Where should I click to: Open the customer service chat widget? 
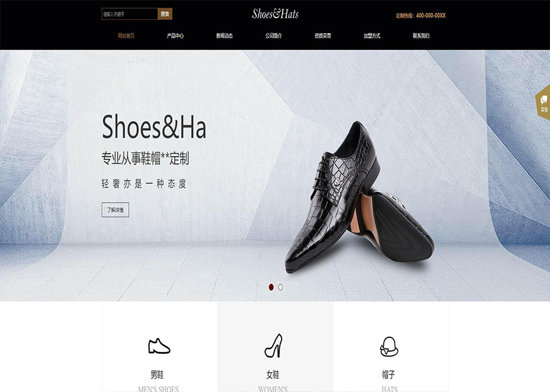543,103
